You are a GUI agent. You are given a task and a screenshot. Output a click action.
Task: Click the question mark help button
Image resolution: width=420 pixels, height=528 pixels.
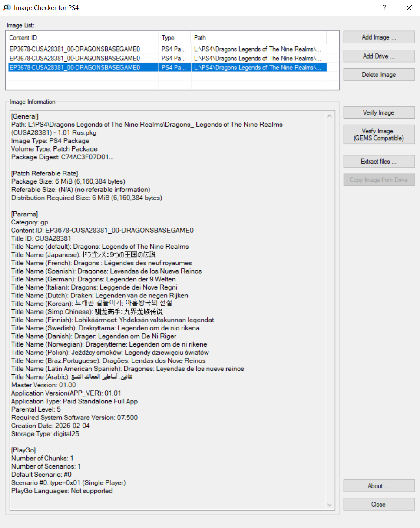[x=384, y=8]
